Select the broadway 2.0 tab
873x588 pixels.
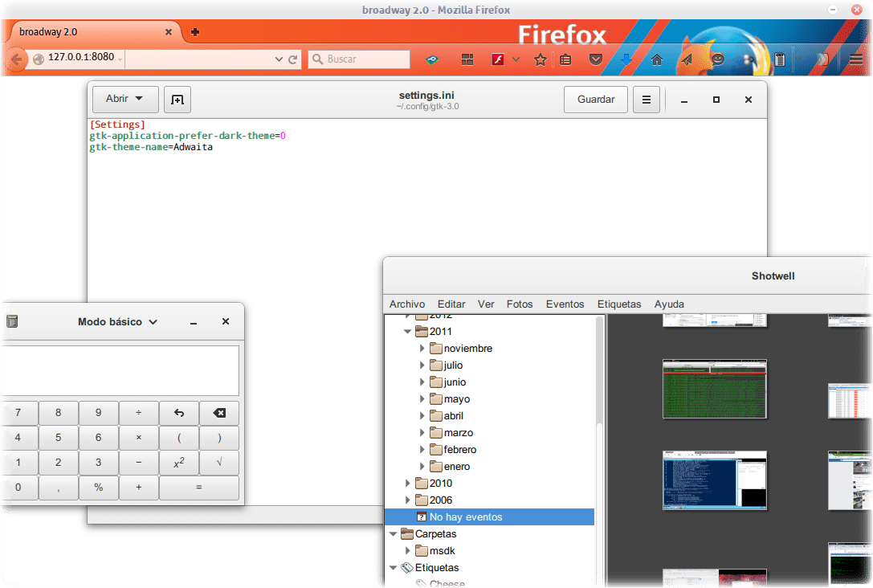click(93, 32)
